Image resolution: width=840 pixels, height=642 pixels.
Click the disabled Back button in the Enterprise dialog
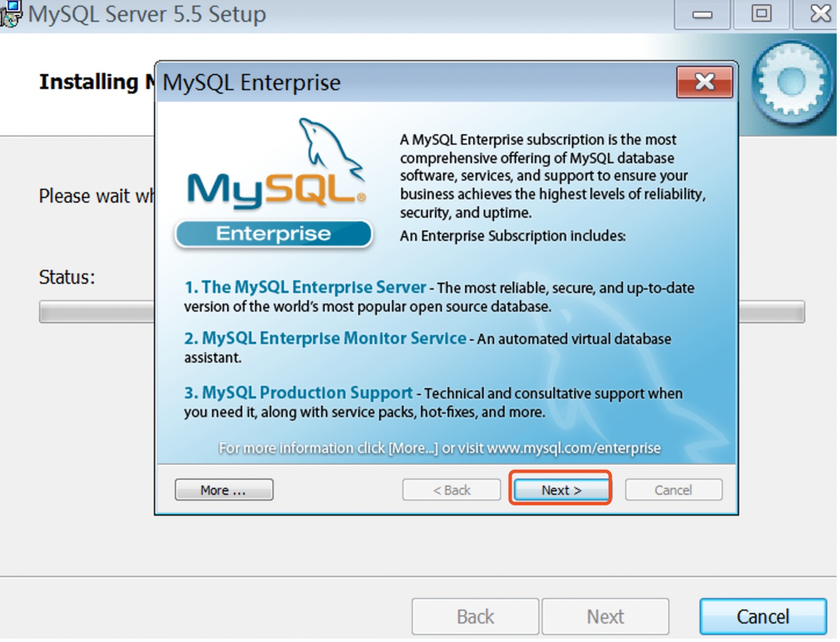click(452, 490)
